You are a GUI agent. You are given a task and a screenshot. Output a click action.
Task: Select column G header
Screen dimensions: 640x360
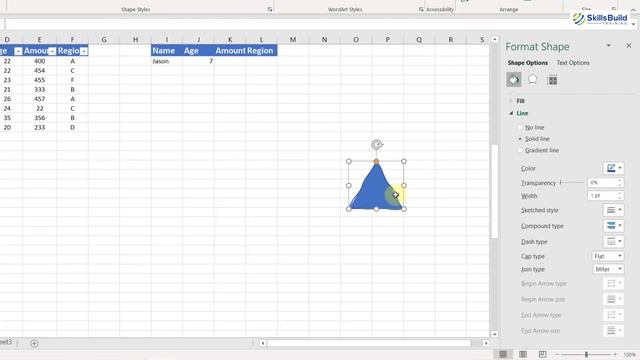104,40
